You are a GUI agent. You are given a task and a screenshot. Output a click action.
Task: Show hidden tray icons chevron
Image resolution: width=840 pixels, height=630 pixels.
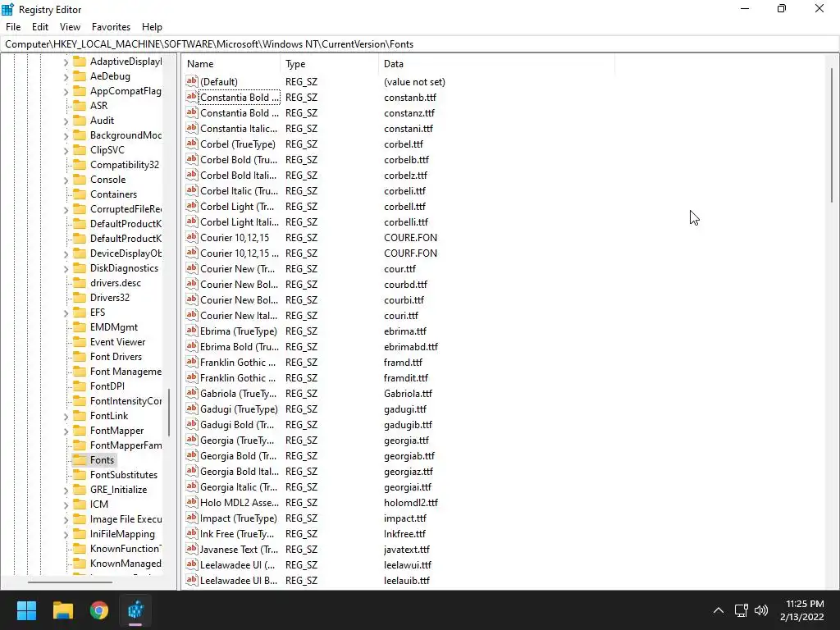point(719,610)
